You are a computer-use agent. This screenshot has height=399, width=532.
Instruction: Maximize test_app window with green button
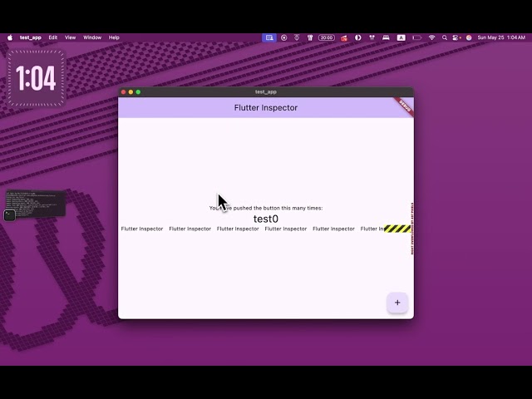pyautogui.click(x=138, y=92)
